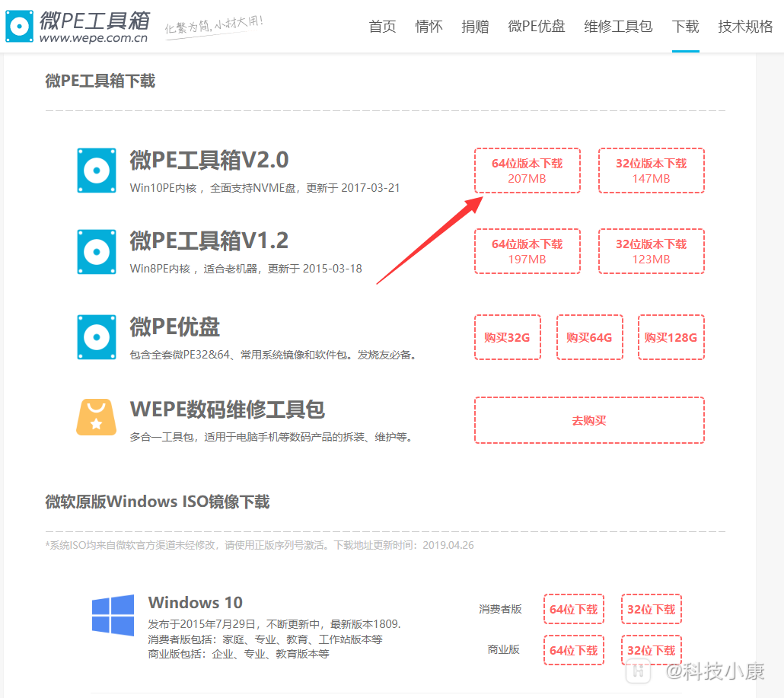Image resolution: width=784 pixels, height=698 pixels.
Task: Download Windows 10 商业版 32位
Action: 652,651
